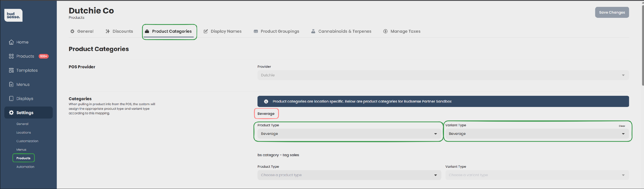Open Customization under Settings
644x189 pixels.
pos(27,141)
